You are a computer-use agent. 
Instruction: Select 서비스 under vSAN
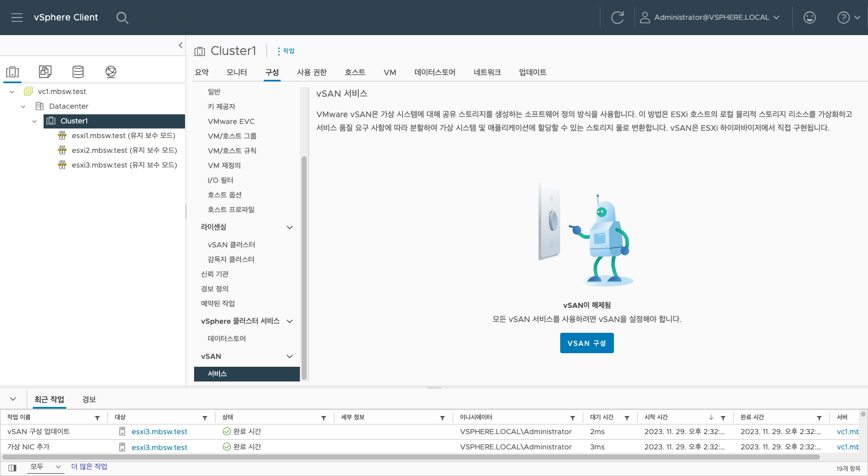247,374
